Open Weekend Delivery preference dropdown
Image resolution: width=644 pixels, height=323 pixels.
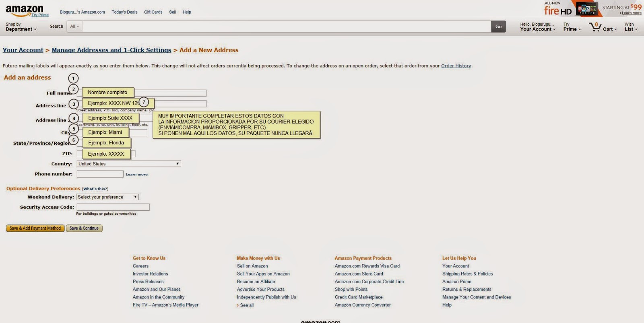pos(107,197)
